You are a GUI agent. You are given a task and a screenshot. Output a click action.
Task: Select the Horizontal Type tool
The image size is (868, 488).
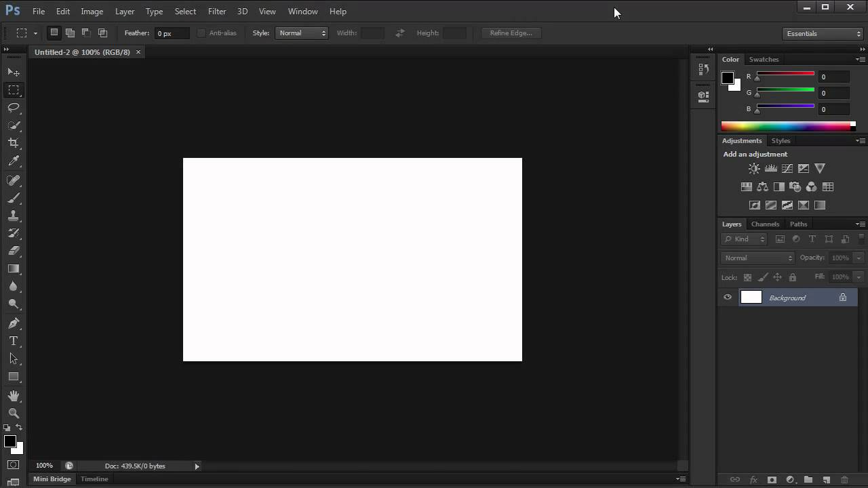14,341
